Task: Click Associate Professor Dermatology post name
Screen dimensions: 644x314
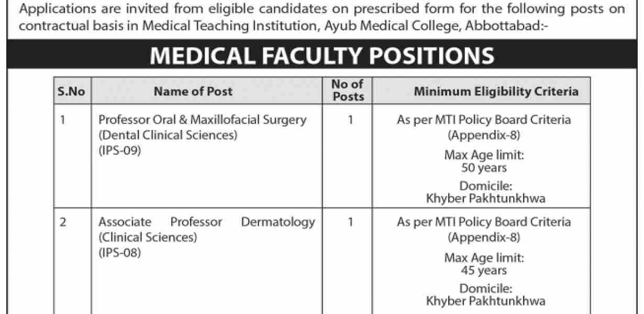Action: 207,222
